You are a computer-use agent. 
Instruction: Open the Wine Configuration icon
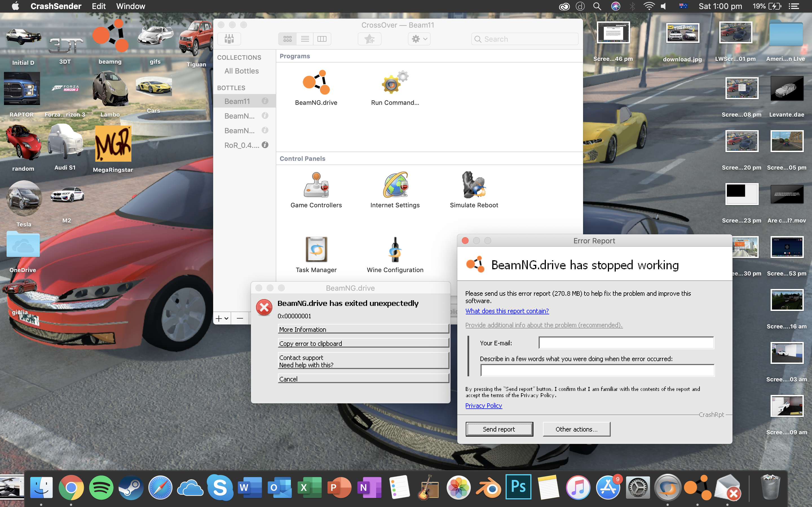click(395, 250)
